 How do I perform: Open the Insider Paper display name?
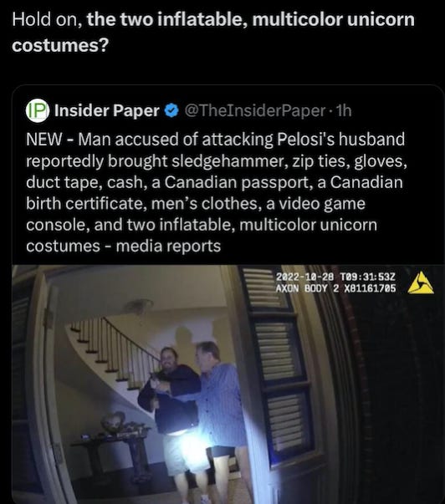pos(107,111)
